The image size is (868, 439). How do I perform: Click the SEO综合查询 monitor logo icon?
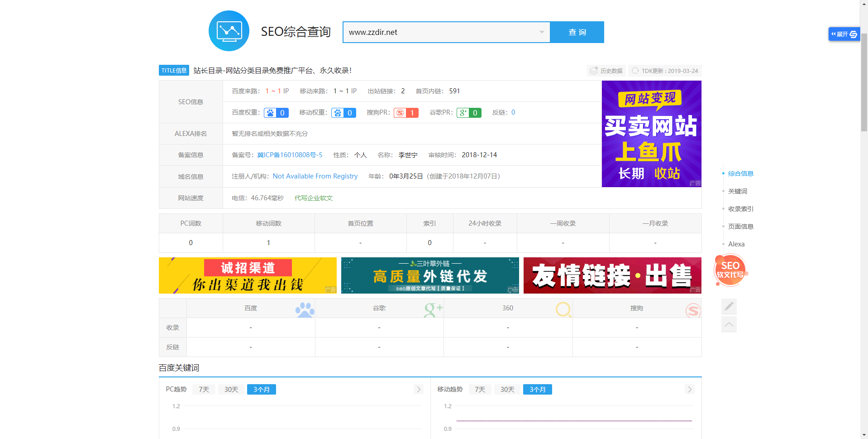pyautogui.click(x=229, y=31)
